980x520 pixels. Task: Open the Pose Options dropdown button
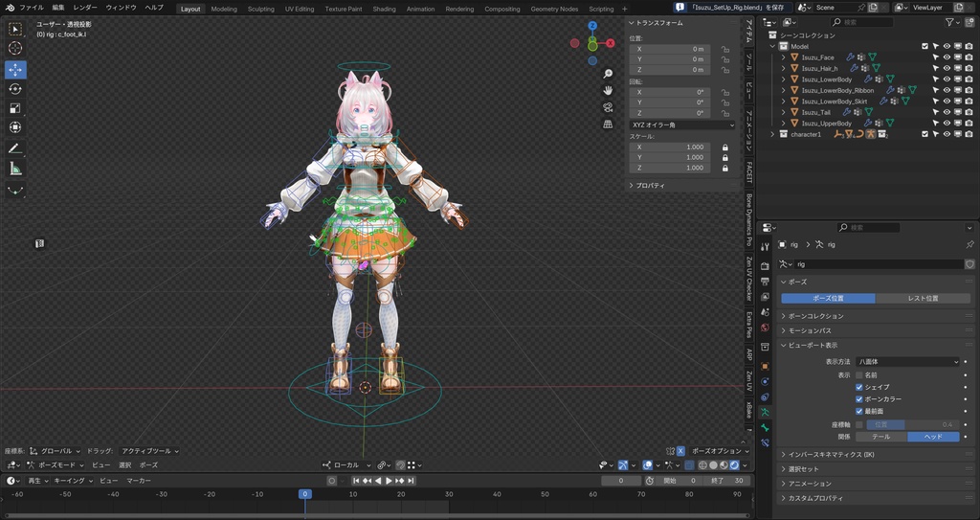(720, 451)
